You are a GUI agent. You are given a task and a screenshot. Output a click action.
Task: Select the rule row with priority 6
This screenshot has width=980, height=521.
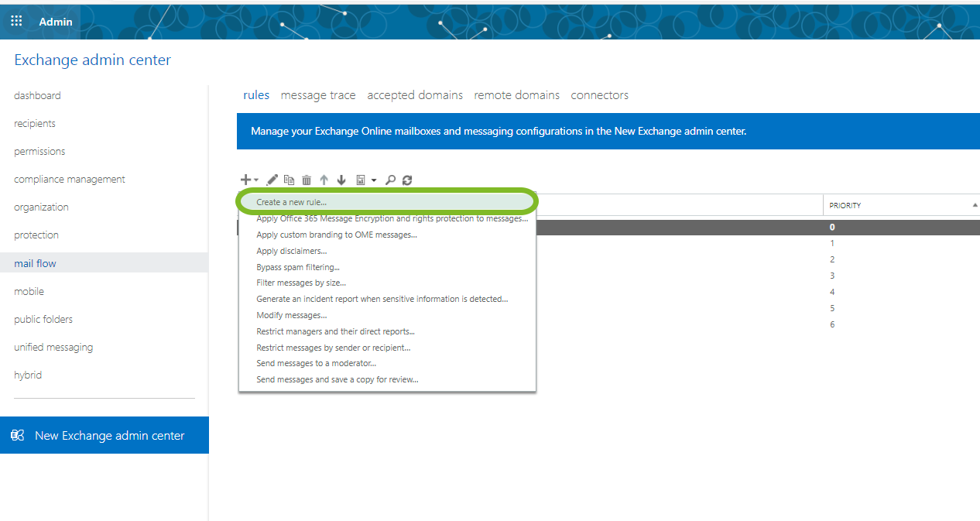click(x=832, y=324)
